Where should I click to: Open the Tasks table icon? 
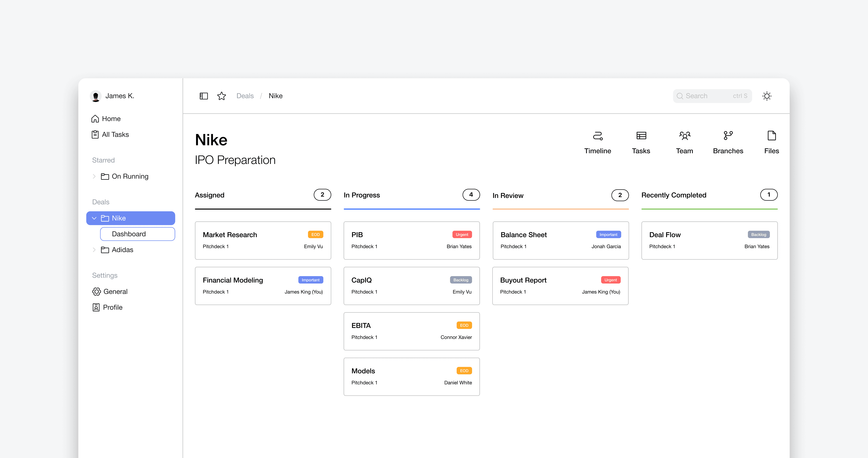point(641,135)
